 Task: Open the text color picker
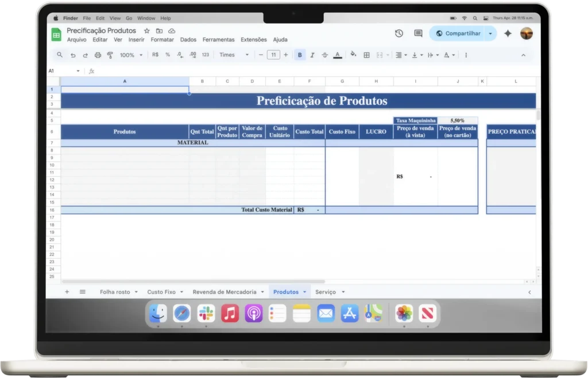[x=338, y=55]
